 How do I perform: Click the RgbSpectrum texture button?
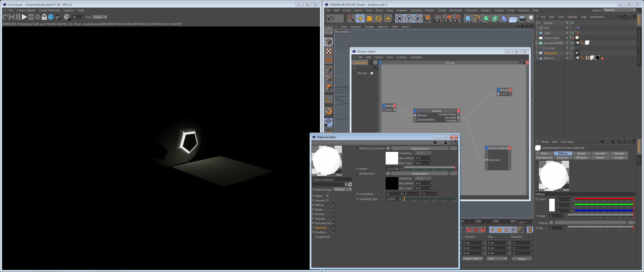420,149
